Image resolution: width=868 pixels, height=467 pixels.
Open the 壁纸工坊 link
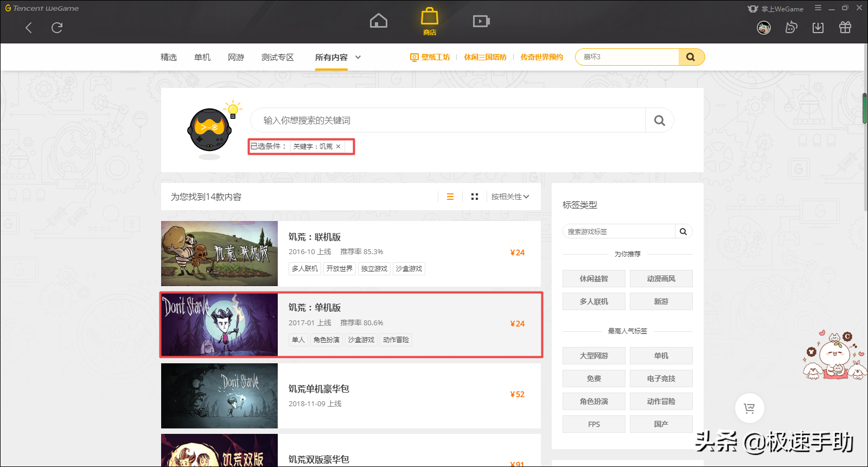(x=430, y=57)
